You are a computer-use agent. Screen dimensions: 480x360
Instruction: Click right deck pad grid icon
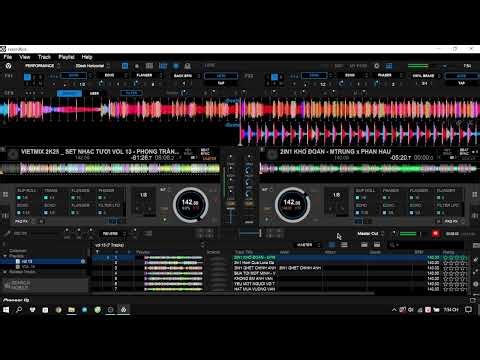click(x=474, y=194)
